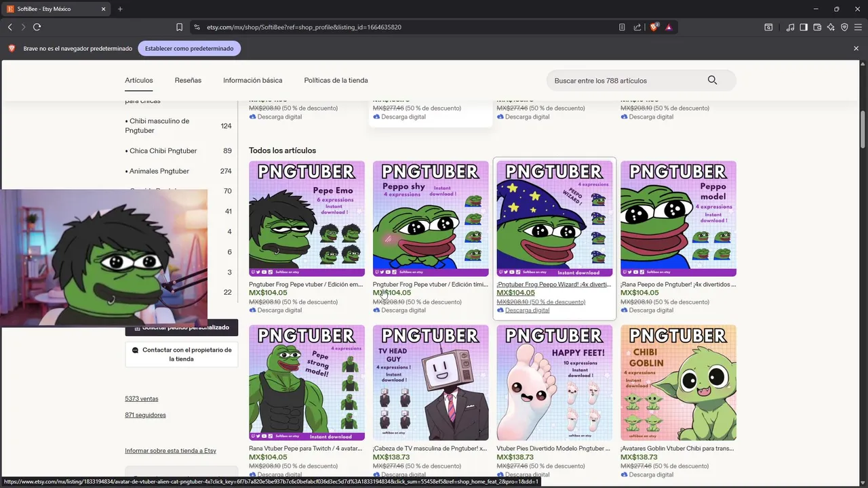
Task: Open the Brave playlist music note icon
Action: pos(791,27)
